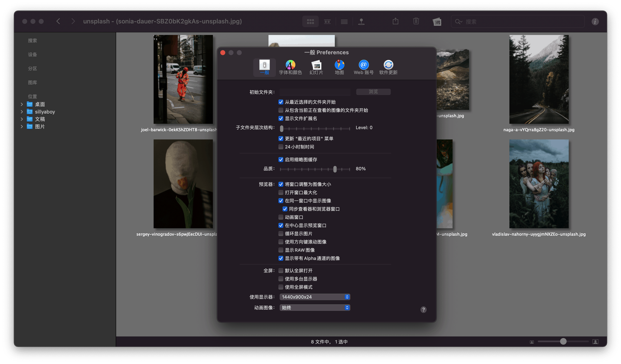
Task: Switch to the 一般 preferences tab
Action: click(264, 67)
